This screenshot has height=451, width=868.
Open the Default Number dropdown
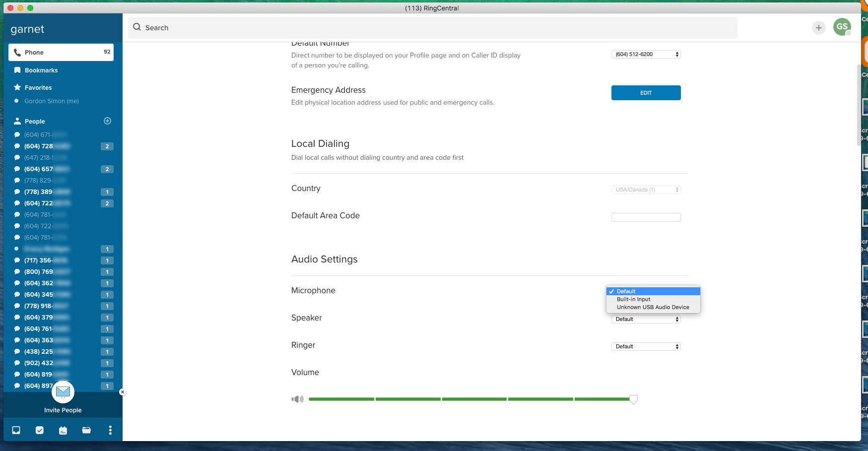(x=646, y=54)
